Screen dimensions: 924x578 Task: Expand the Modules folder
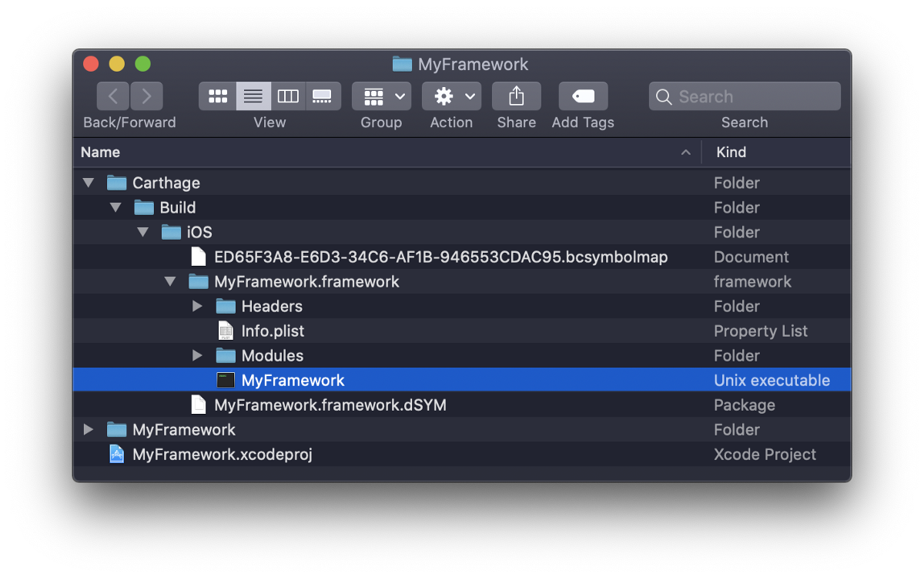[197, 355]
